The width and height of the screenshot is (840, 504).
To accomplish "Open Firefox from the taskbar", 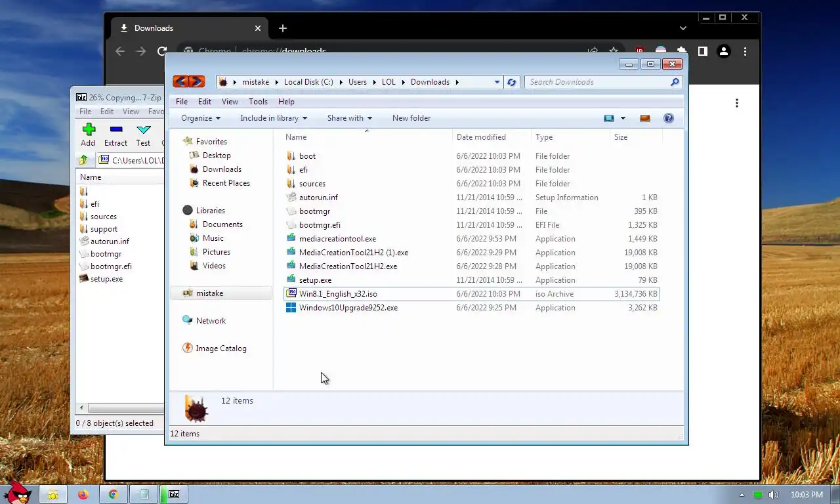I will coord(83,495).
